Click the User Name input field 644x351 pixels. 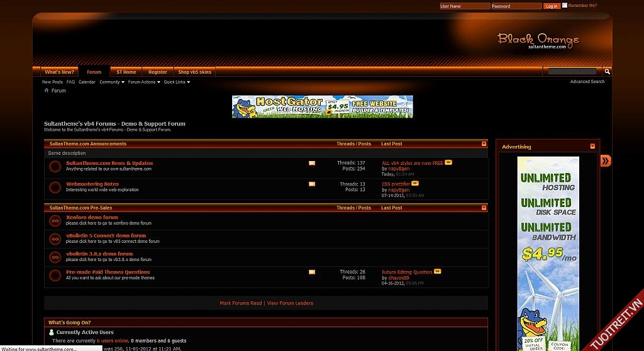(464, 6)
